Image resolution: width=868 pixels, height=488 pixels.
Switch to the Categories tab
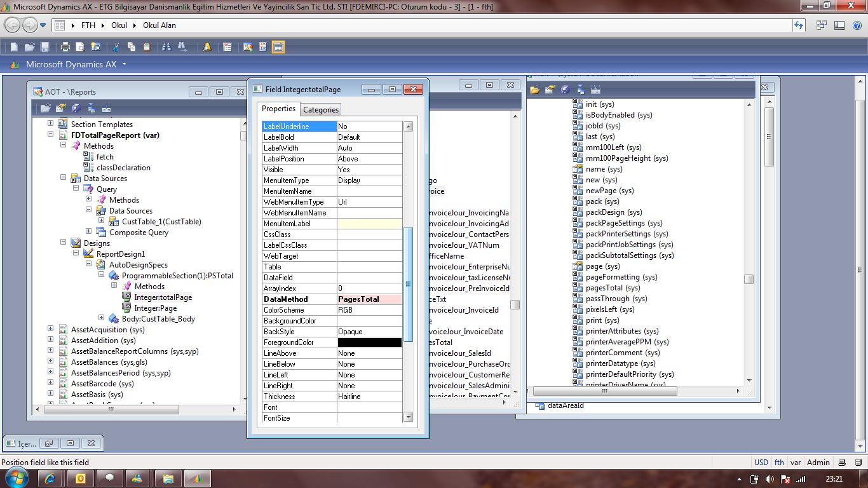320,109
